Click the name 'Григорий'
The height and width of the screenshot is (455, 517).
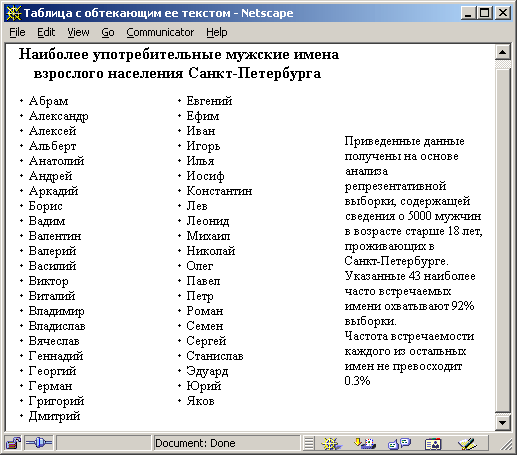pyautogui.click(x=57, y=401)
